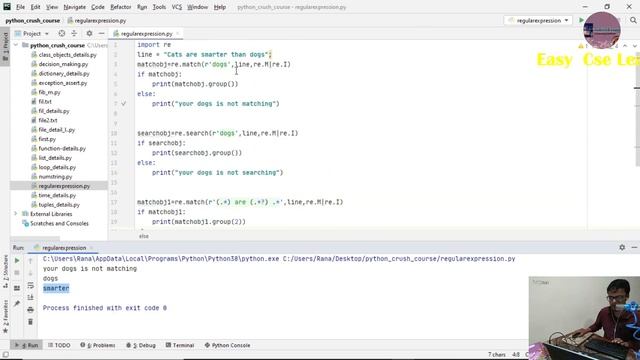Screen dimensions: 640x360
Task: Hide the Project panel with minus icon
Action: [x=102, y=33]
